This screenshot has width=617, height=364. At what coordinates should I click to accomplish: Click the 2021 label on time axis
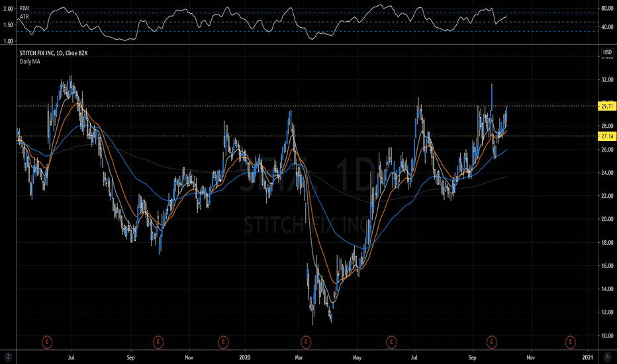point(587,357)
